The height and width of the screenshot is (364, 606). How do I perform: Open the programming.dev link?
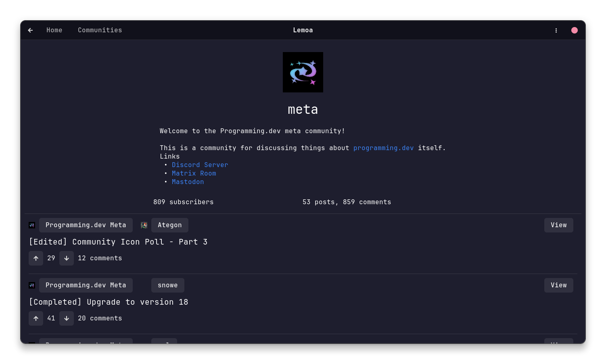383,148
